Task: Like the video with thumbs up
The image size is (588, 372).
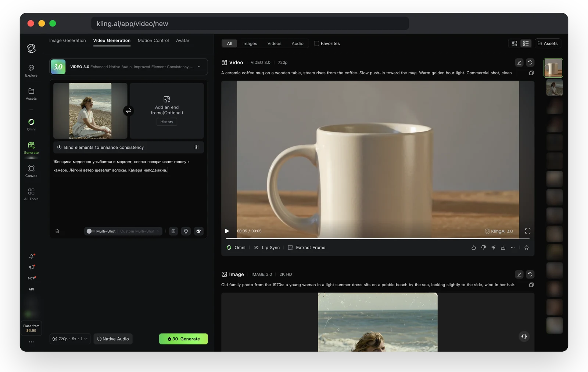Action: click(x=474, y=248)
